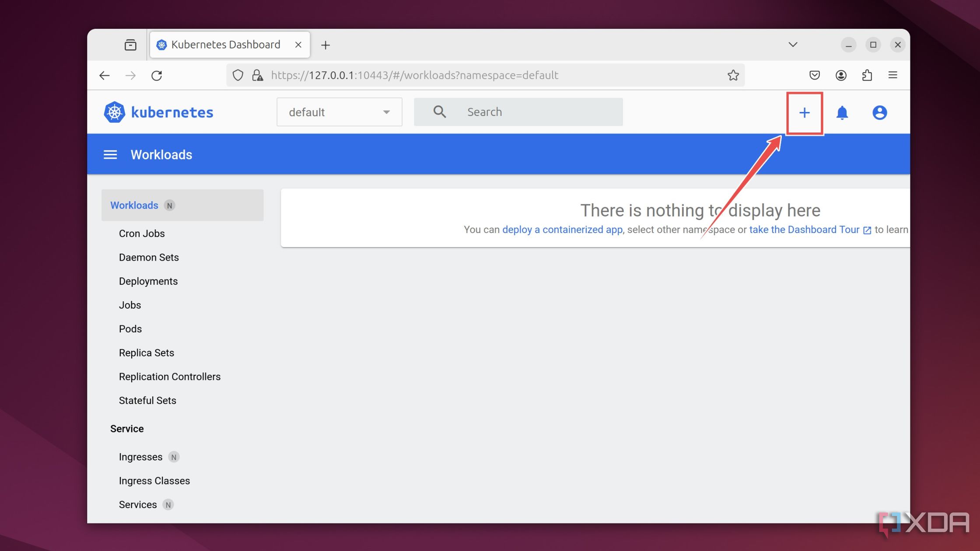Click the notifications bell icon
This screenshot has width=980, height=551.
tap(842, 112)
